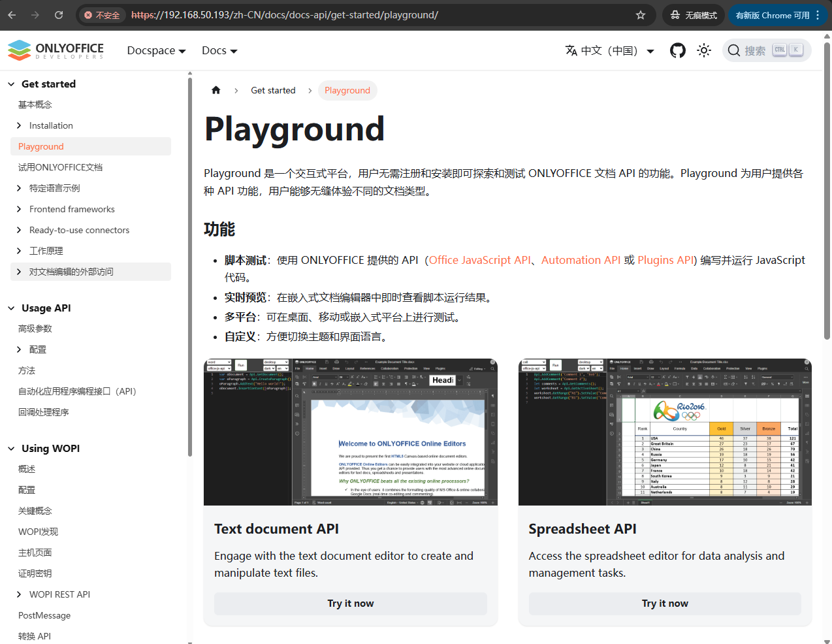Image resolution: width=832 pixels, height=644 pixels.
Task: Bookmark this page with the star icon
Action: [x=641, y=15]
